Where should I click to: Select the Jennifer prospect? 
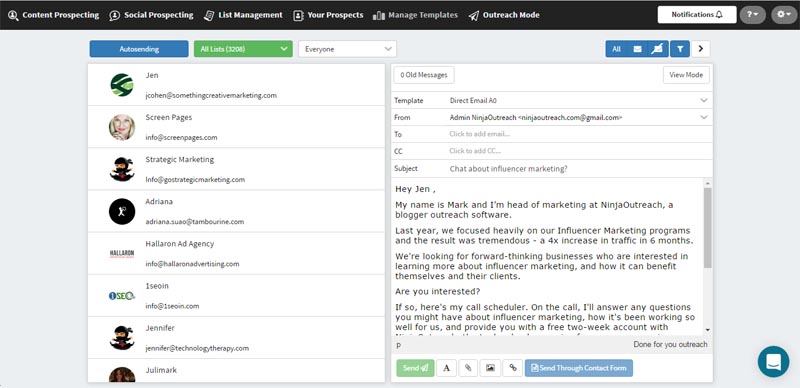tap(236, 338)
